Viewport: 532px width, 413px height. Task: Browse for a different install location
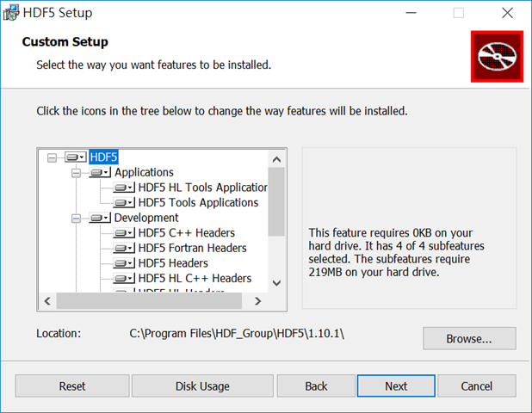[469, 338]
